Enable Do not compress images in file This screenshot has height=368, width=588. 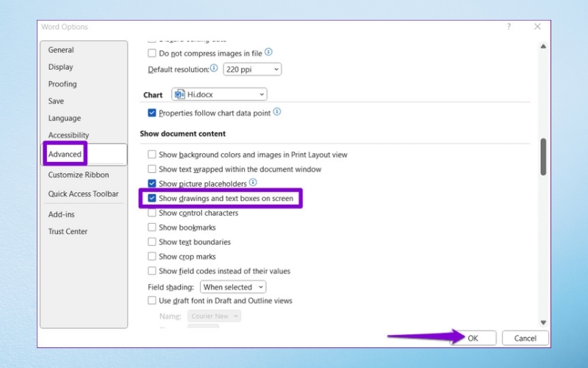click(152, 53)
